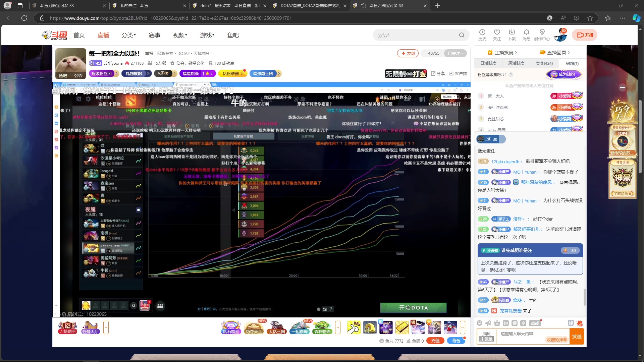Open the danmaku font style icon
Image resolution: width=644 pixels, height=362 pixels.
[497, 323]
